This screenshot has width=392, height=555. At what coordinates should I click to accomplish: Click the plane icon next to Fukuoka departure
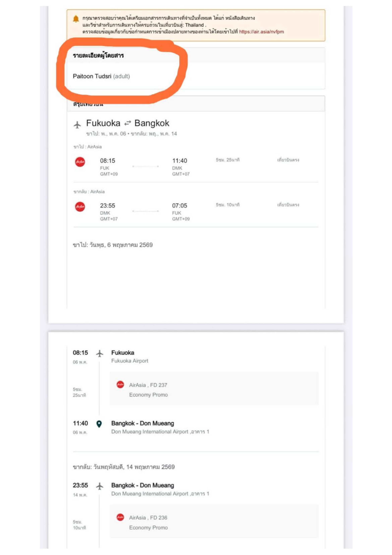100,353
